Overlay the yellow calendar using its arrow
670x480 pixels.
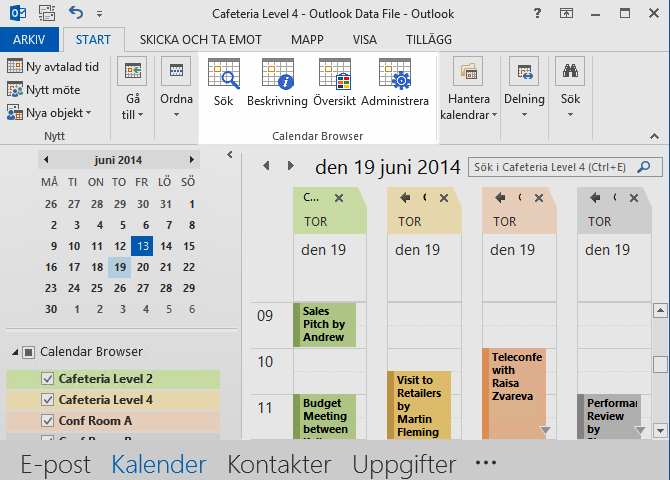tap(405, 197)
